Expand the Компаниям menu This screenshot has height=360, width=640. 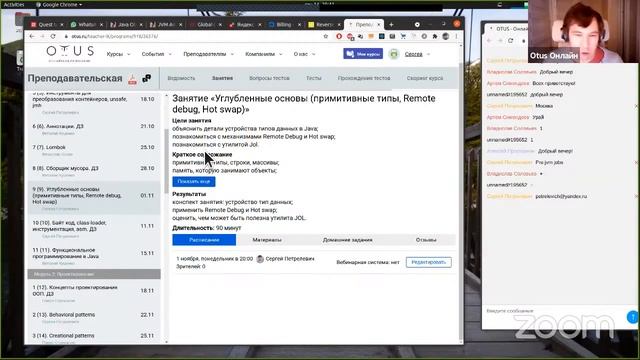point(264,54)
